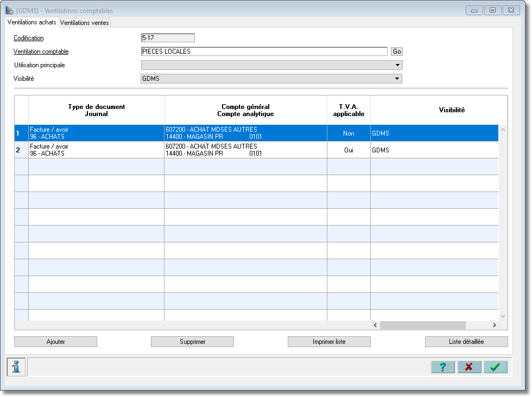Open the Utilisation principale dropdown
Image resolution: width=532 pixels, height=397 pixels.
pos(271,65)
